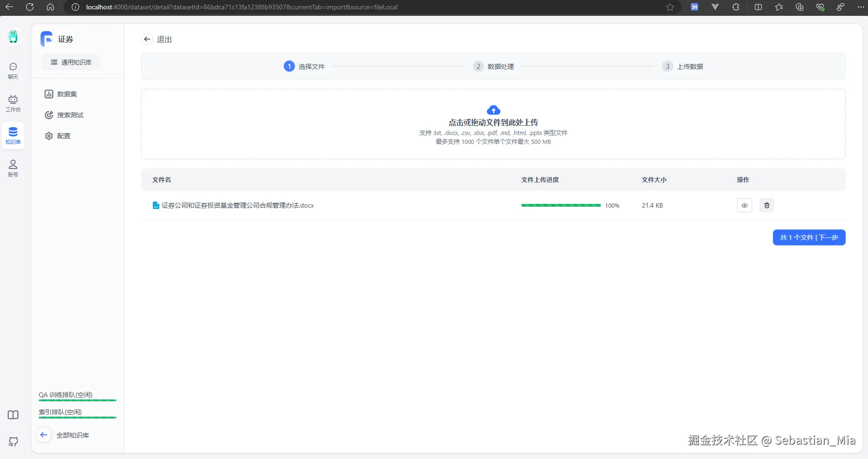Viewport: 868px width, 459px height.
Task: Click the 文件上传进度 column header
Action: pyautogui.click(x=540, y=180)
